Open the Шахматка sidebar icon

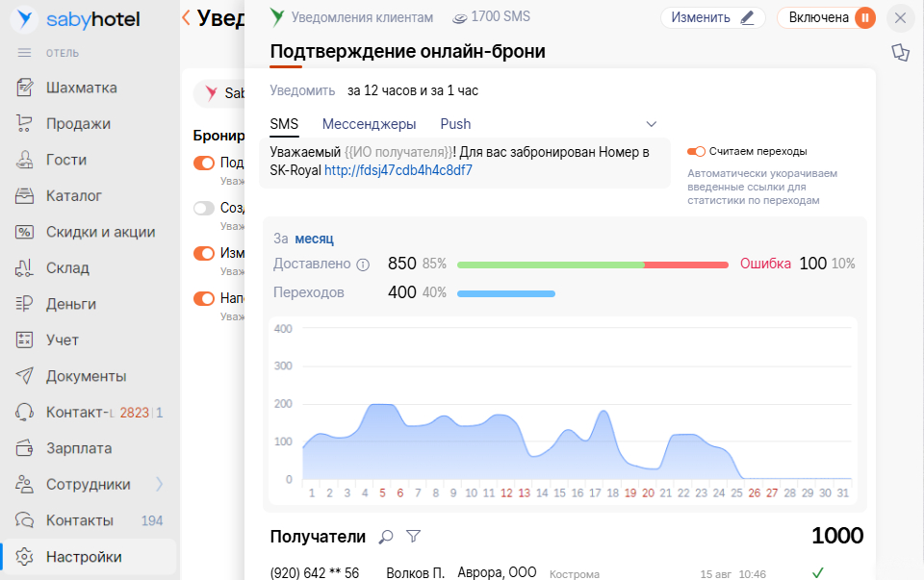pos(26,88)
